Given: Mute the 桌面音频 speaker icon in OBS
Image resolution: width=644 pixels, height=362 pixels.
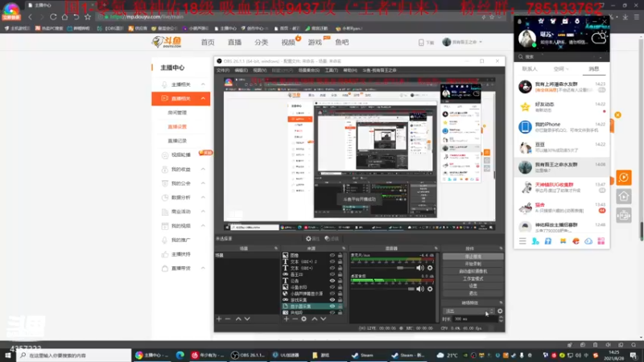Looking at the screenshot, I should pyautogui.click(x=419, y=289).
